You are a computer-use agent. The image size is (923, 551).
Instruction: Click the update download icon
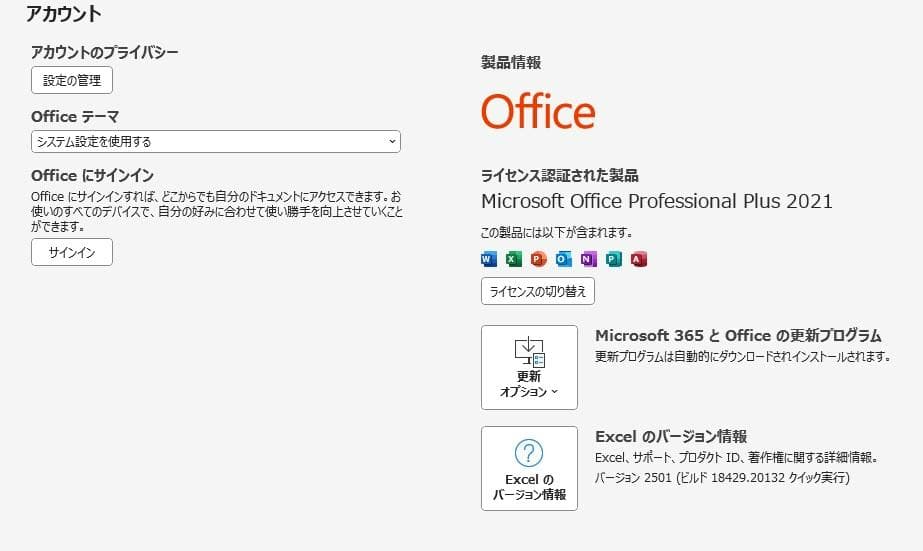pos(529,350)
